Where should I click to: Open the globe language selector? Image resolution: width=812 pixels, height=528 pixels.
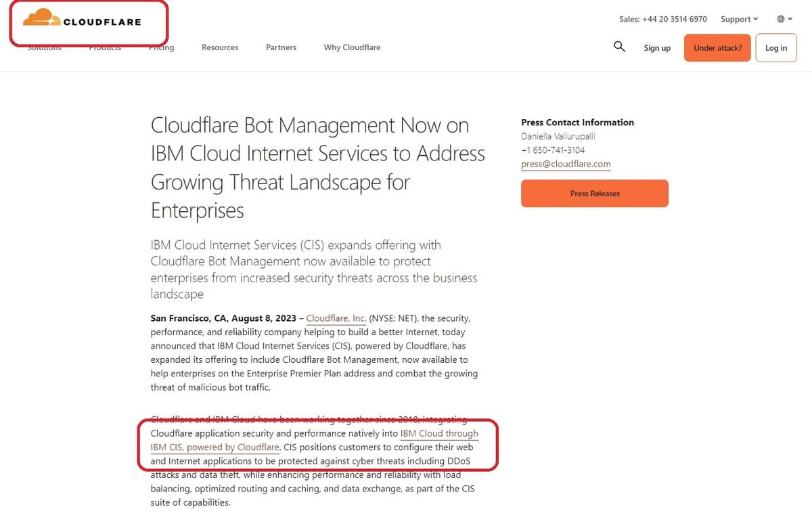[784, 19]
